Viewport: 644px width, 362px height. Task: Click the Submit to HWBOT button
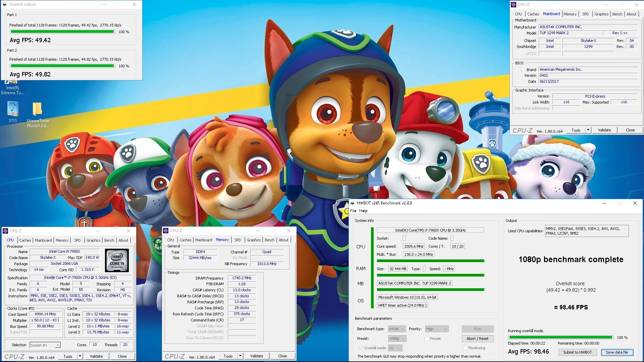point(577,352)
